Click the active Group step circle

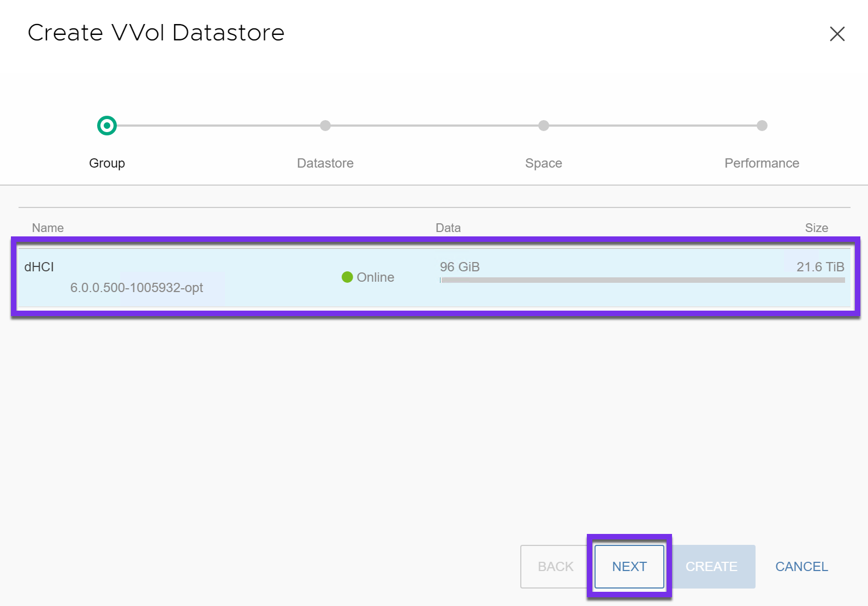point(107,126)
